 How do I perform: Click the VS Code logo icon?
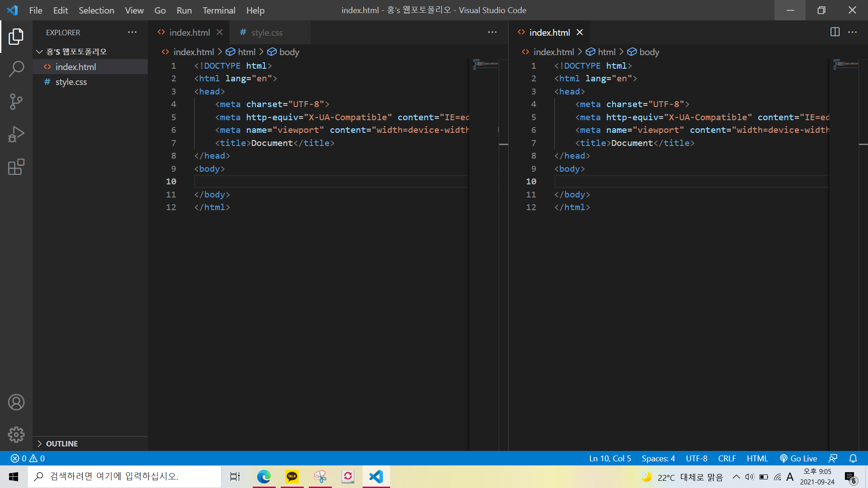pyautogui.click(x=12, y=10)
